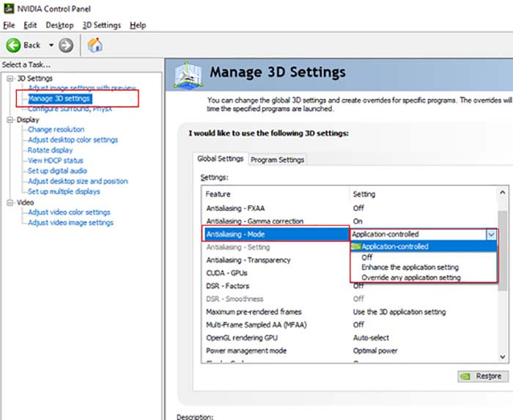Select Multi-Frame Sampled AA (MFAA) row
This screenshot has width=513, height=420.
tap(350, 325)
